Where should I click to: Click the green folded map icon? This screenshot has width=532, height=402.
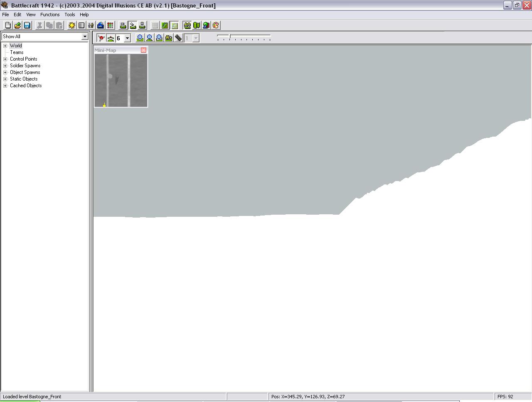pyautogui.click(x=197, y=25)
